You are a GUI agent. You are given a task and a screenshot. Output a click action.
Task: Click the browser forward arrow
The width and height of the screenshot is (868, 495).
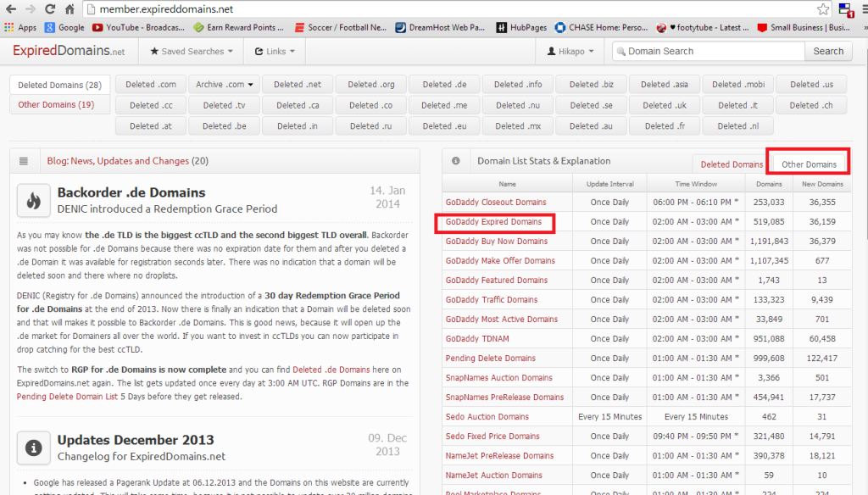click(31, 8)
